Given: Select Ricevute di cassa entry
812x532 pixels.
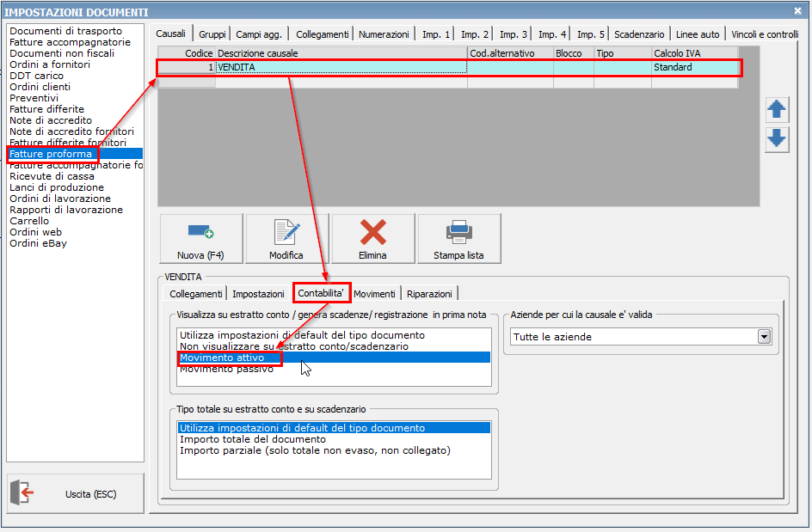Looking at the screenshot, I should pos(52,176).
